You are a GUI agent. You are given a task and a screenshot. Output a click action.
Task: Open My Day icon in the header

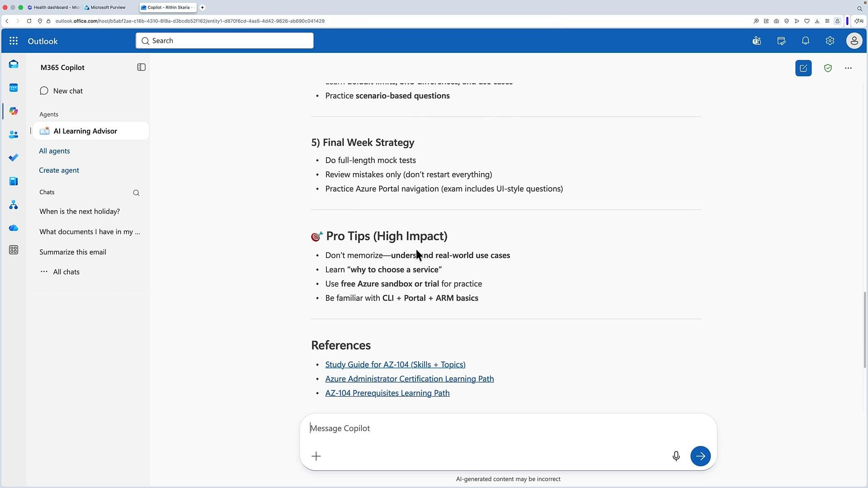[x=781, y=41]
